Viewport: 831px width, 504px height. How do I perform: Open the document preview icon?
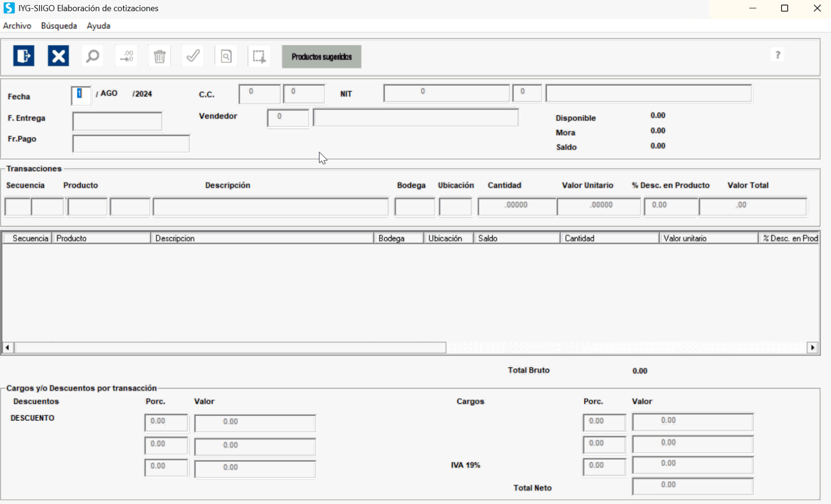click(x=226, y=56)
